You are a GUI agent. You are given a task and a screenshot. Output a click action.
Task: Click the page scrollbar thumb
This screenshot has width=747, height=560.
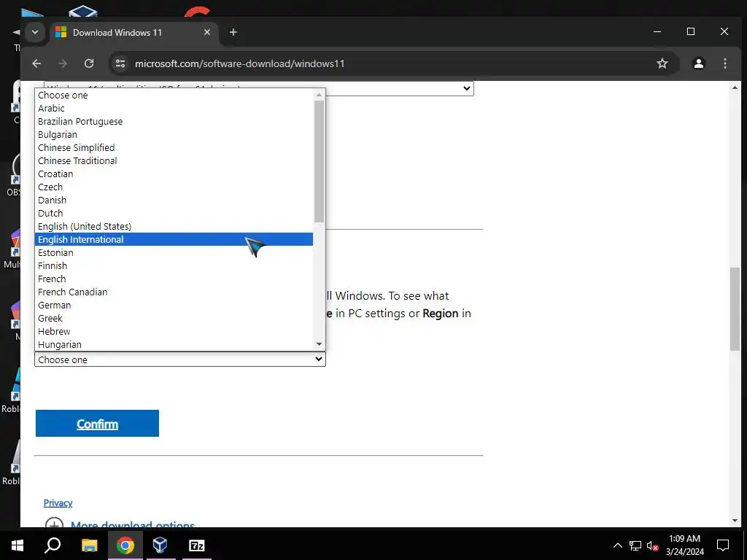point(735,309)
